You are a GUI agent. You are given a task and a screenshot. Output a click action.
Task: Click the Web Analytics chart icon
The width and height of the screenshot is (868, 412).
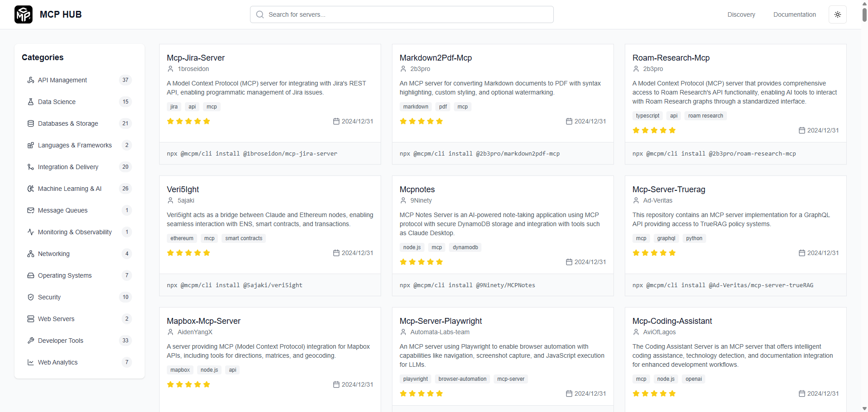click(31, 362)
